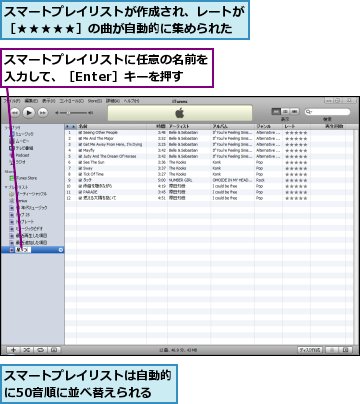Screen dimensions: 360x404
Task: Click the playlist name edit field
Action: tap(23, 250)
